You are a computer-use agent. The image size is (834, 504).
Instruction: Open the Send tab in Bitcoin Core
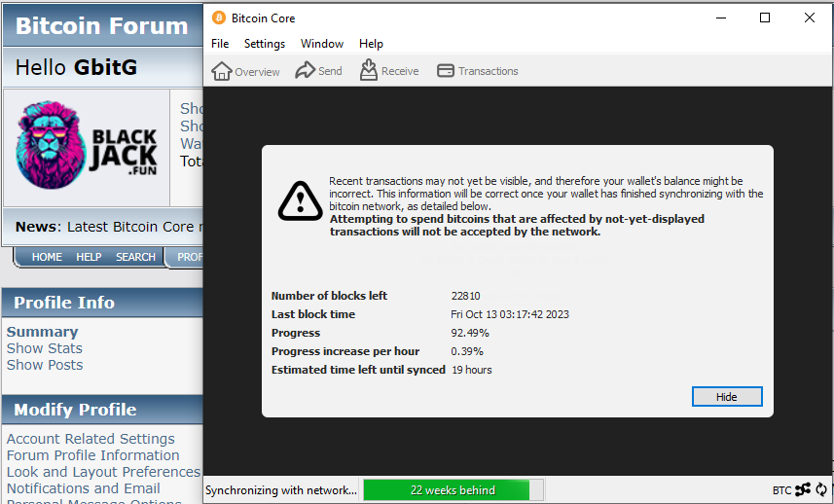[318, 71]
